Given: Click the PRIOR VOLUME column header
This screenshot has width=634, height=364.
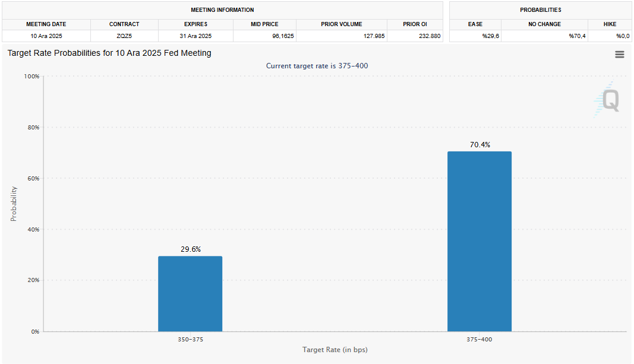Looking at the screenshot, I should point(341,24).
